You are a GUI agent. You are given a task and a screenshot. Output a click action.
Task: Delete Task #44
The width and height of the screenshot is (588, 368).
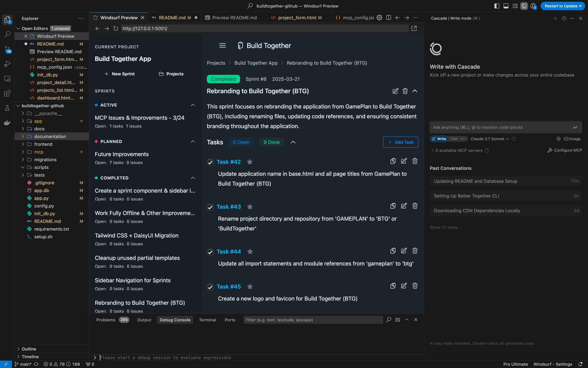[x=415, y=251]
